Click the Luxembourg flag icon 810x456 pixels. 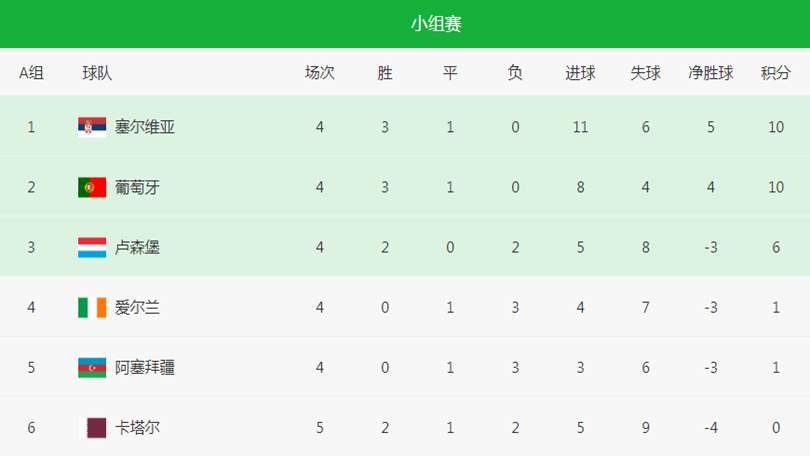click(x=92, y=247)
